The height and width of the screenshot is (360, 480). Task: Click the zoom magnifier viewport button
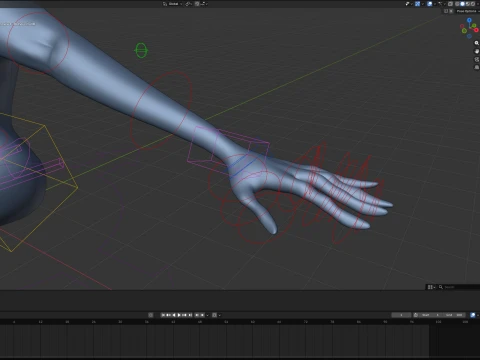pyautogui.click(x=477, y=43)
